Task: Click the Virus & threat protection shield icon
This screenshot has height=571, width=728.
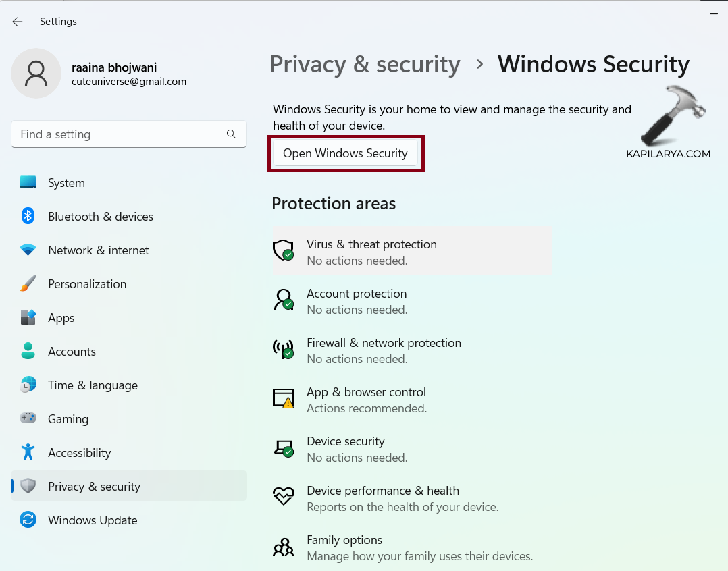Action: [x=283, y=251]
